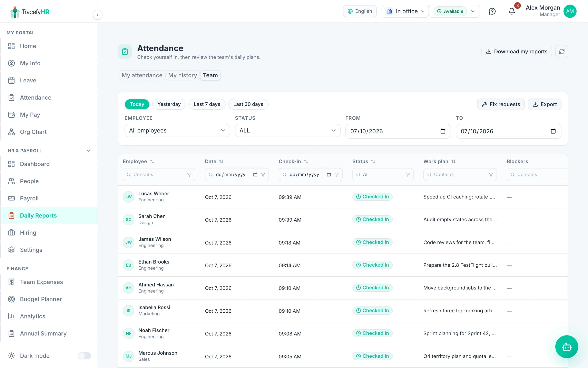Open Team Expenses in the sidebar
Image resolution: width=588 pixels, height=368 pixels.
[49, 282]
